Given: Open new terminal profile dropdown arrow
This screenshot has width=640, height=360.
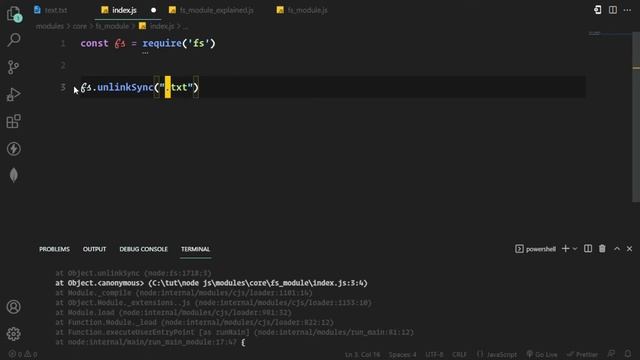Looking at the screenshot, I should [x=575, y=249].
